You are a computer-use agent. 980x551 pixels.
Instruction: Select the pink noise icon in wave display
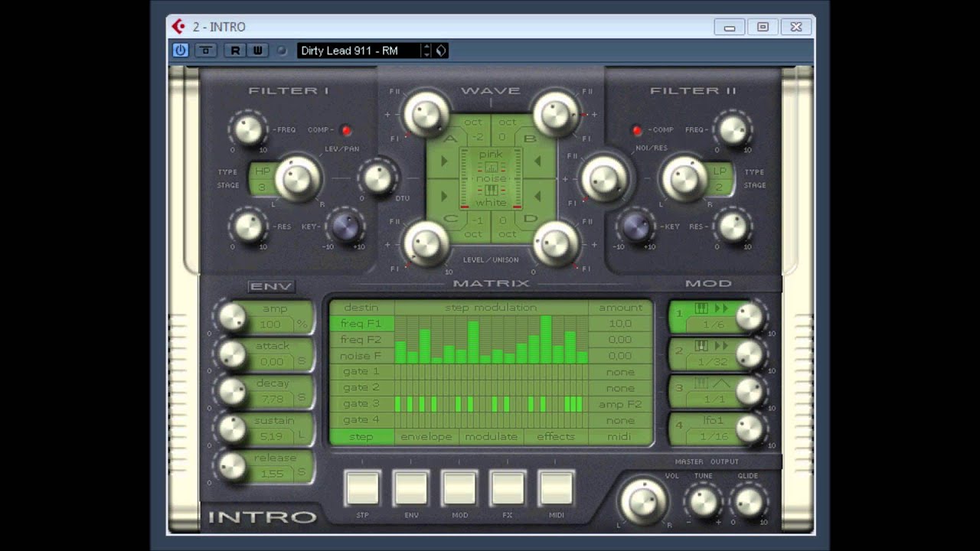pyautogui.click(x=491, y=167)
